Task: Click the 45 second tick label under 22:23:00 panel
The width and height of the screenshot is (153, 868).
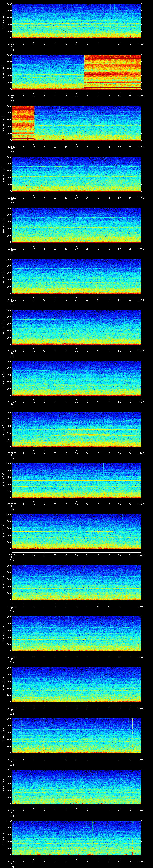Action: click(x=109, y=504)
